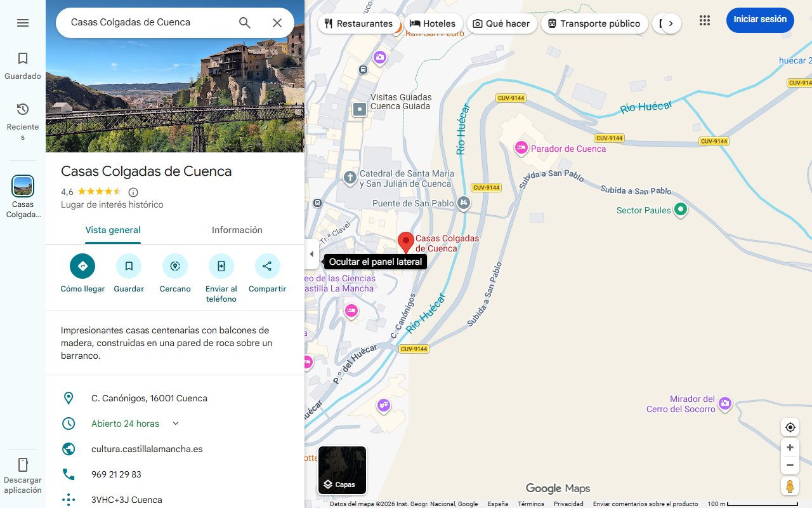This screenshot has width=812, height=508.
Task: Collapse the side panel
Action: click(311, 253)
